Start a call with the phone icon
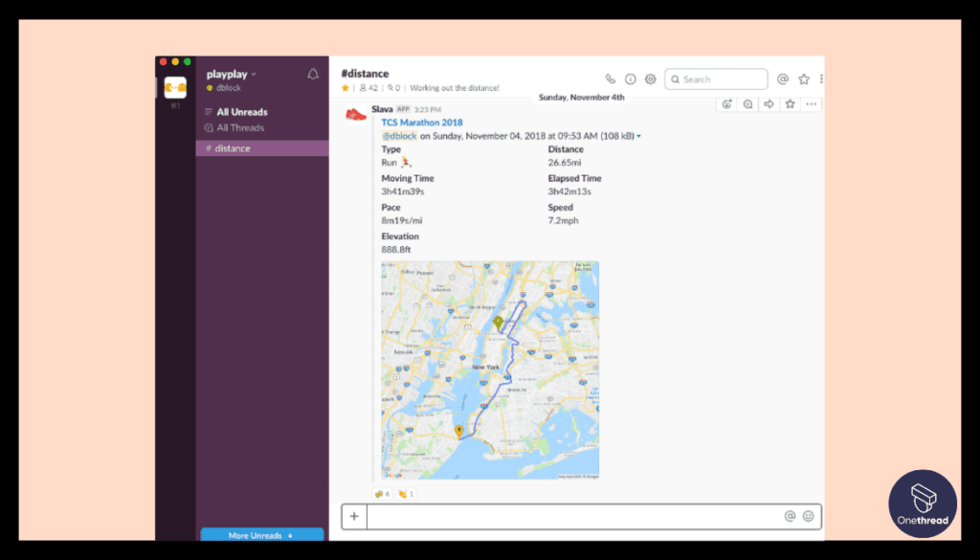980x560 pixels. tap(610, 79)
